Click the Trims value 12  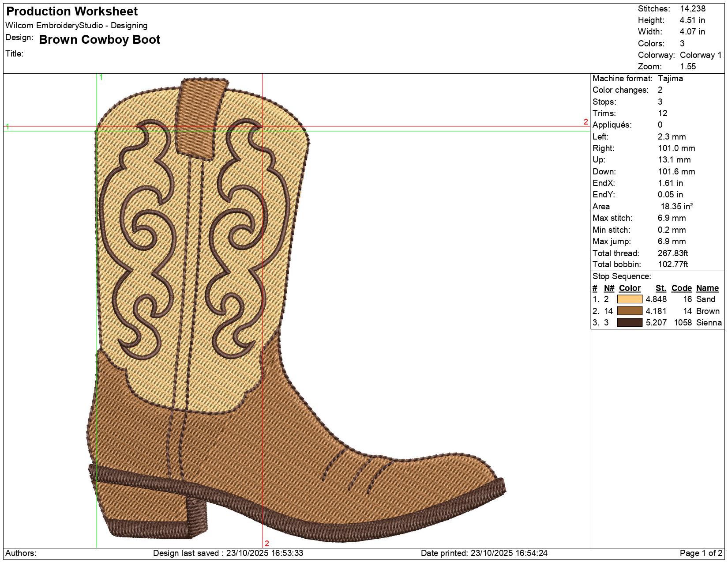662,113
